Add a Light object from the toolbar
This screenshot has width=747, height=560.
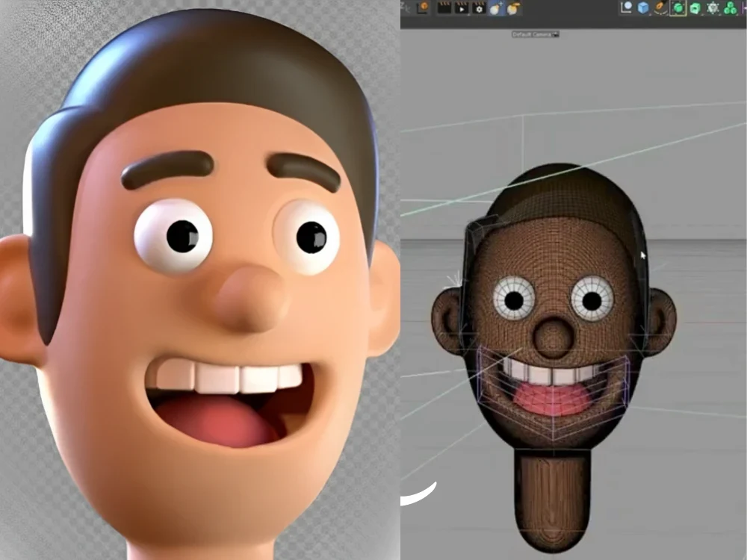pos(496,10)
